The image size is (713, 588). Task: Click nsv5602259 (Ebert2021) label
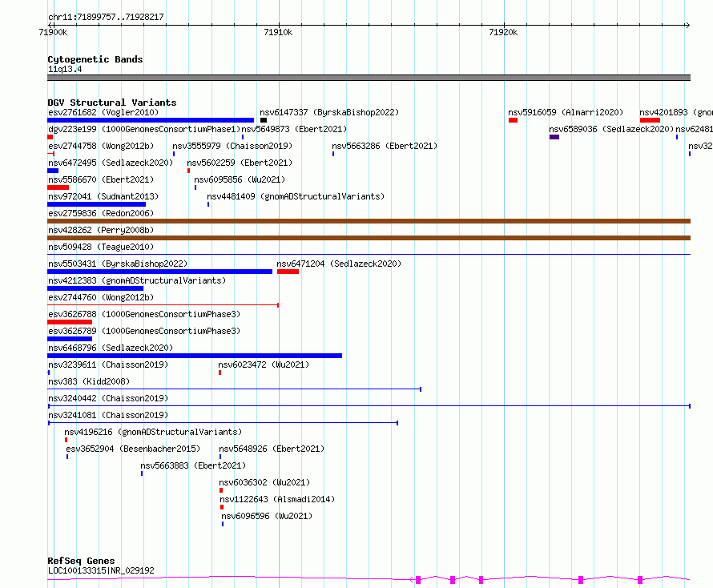240,163
